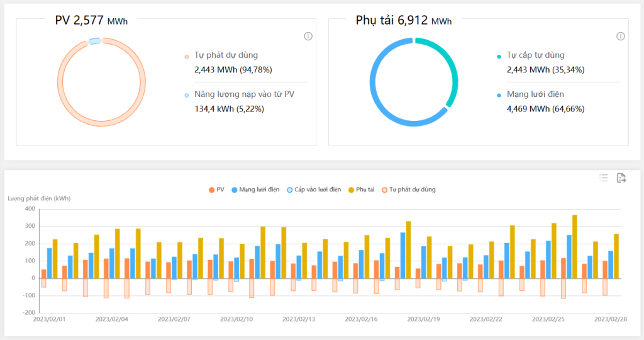644x340 pixels.
Task: Click the 134,4 kWh (5,22%) value
Action: pos(229,109)
